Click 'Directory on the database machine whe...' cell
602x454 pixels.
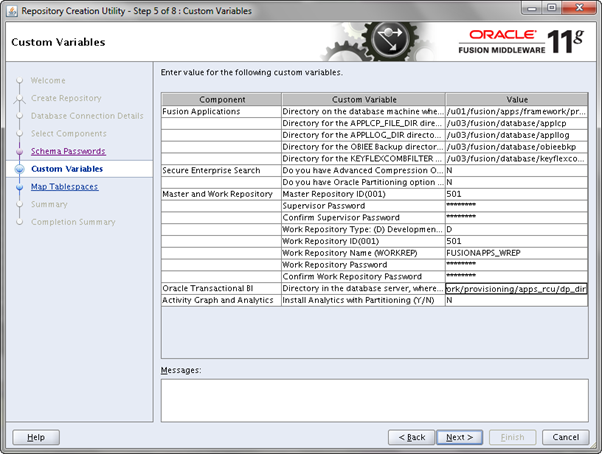tap(364, 112)
